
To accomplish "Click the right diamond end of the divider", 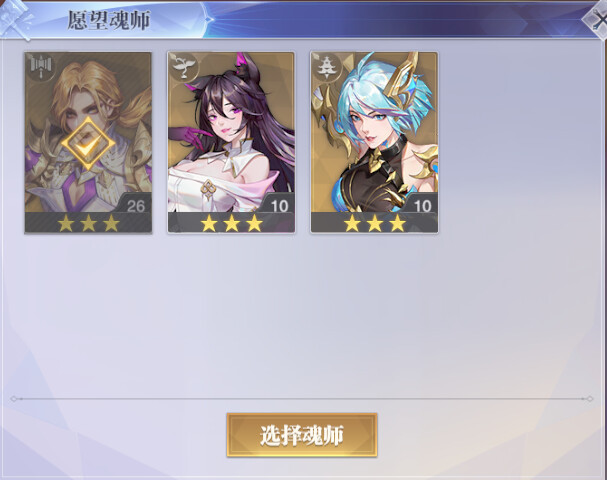I will coord(590,398).
